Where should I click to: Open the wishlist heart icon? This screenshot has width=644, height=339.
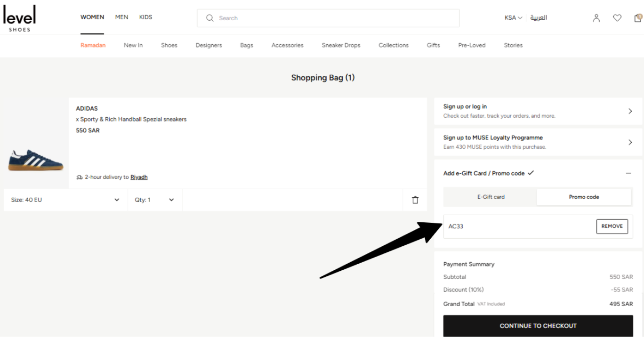click(x=617, y=18)
